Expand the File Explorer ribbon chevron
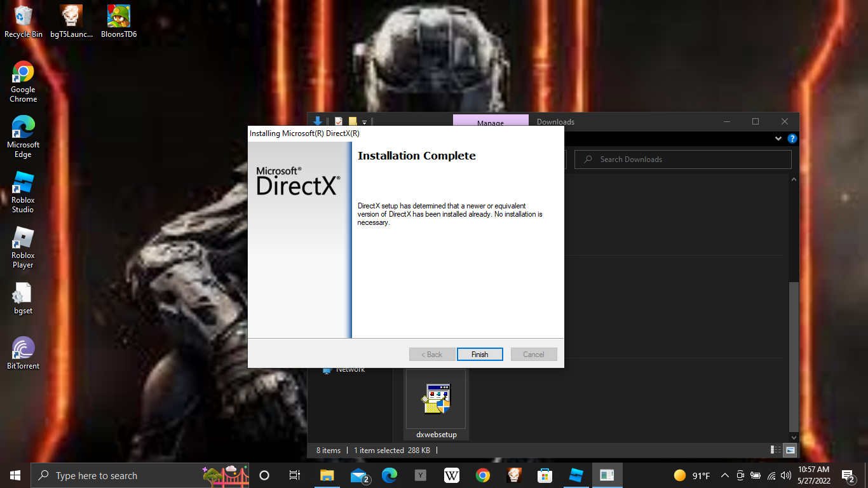868x488 pixels. (x=778, y=139)
